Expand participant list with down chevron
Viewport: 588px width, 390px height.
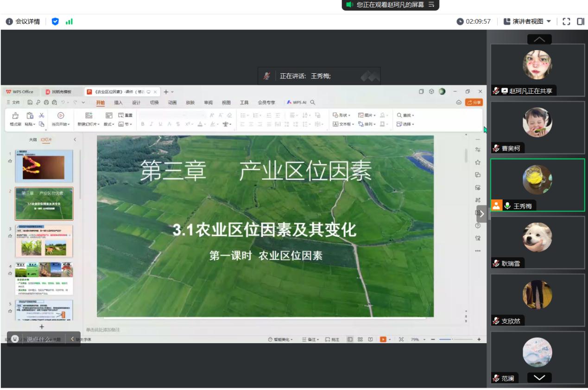[539, 377]
